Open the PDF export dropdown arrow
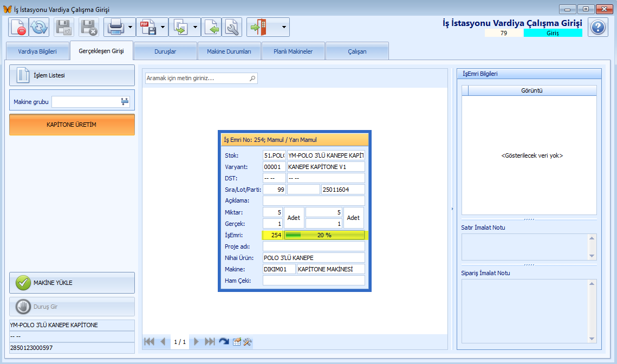Image resolution: width=617 pixels, height=364 pixels. (163, 28)
